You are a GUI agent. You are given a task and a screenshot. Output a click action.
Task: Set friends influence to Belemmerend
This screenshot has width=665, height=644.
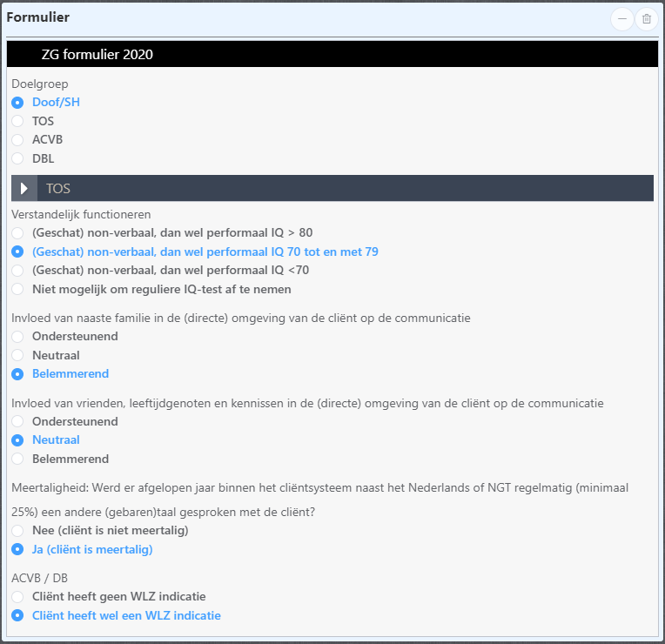tap(17, 459)
